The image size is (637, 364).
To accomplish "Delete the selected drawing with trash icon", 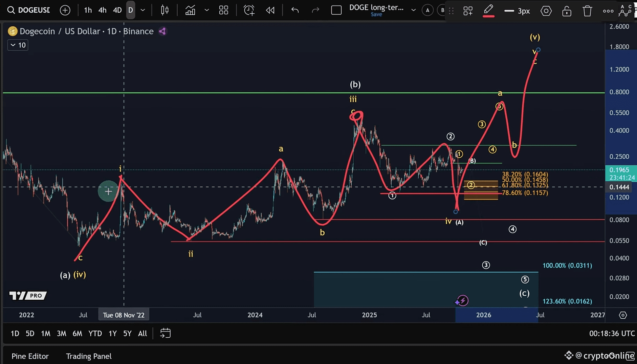I will pyautogui.click(x=587, y=11).
